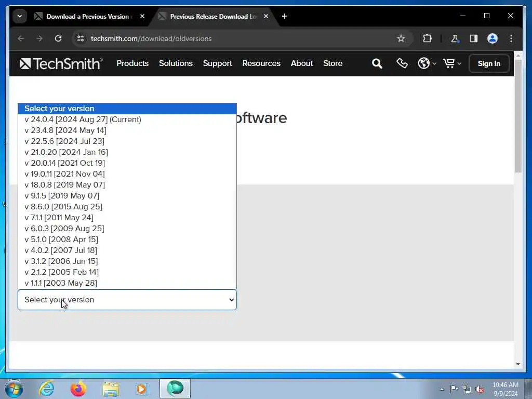Select v 7.1.1 [2011 May 24]
This screenshot has height=399, width=532.
pyautogui.click(x=127, y=218)
